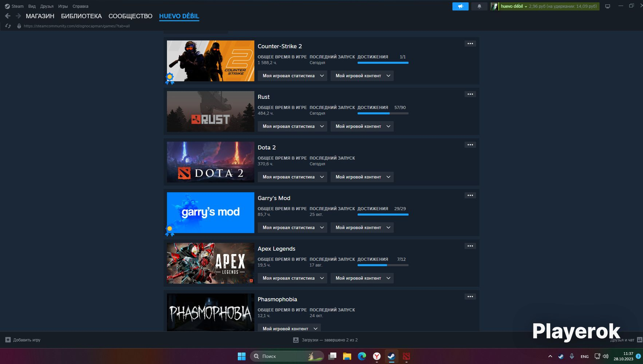This screenshot has height=364, width=643.
Task: Click the Dota 2 icon in taskbar
Action: (x=406, y=356)
